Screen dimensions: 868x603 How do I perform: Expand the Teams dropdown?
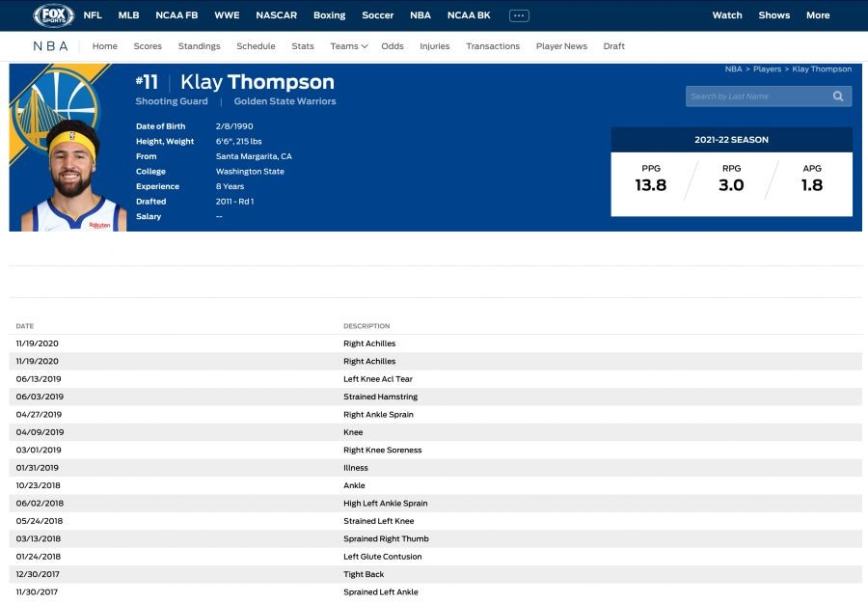[349, 46]
